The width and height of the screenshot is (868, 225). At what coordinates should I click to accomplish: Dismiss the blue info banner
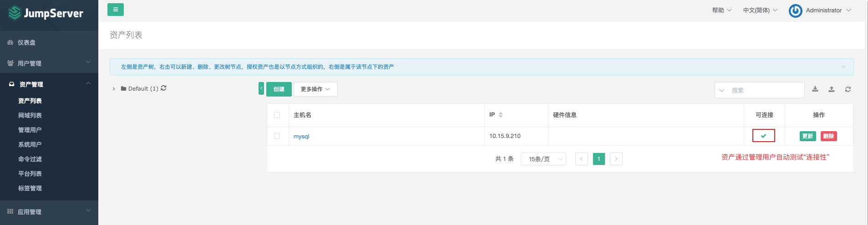click(x=844, y=67)
